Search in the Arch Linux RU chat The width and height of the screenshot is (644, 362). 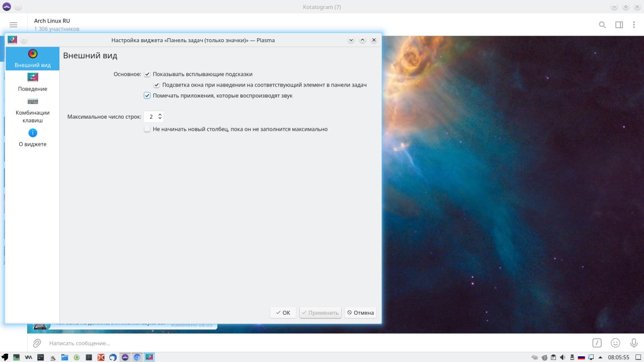[602, 25]
